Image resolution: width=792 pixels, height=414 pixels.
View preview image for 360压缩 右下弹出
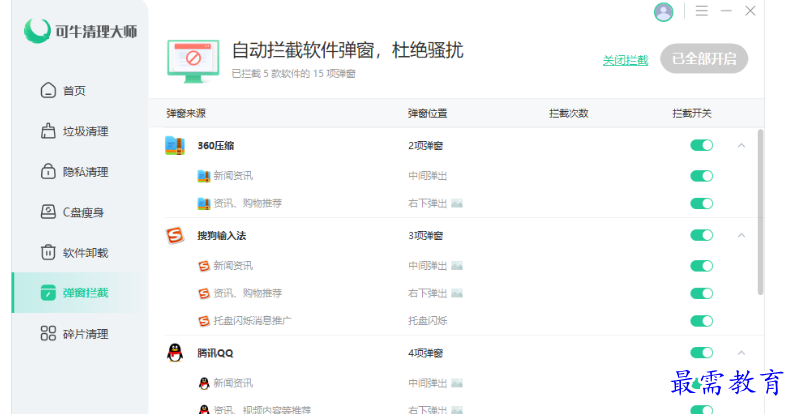click(x=457, y=203)
